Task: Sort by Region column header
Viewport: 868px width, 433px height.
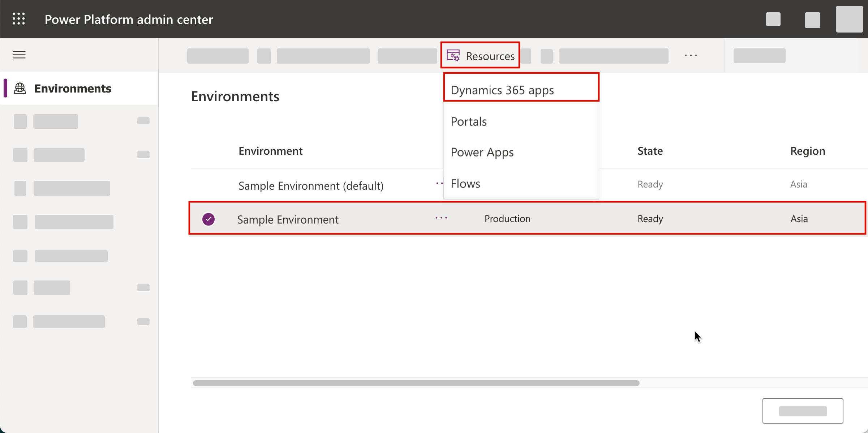Action: [808, 151]
